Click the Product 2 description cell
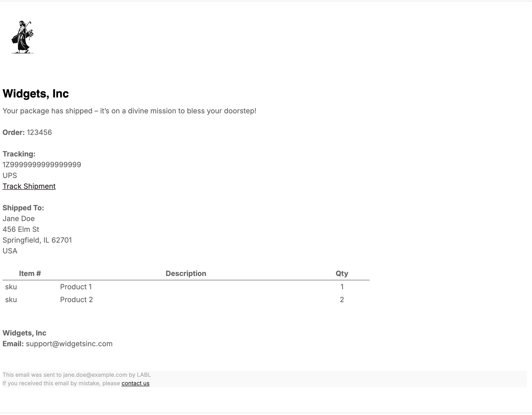 click(76, 300)
